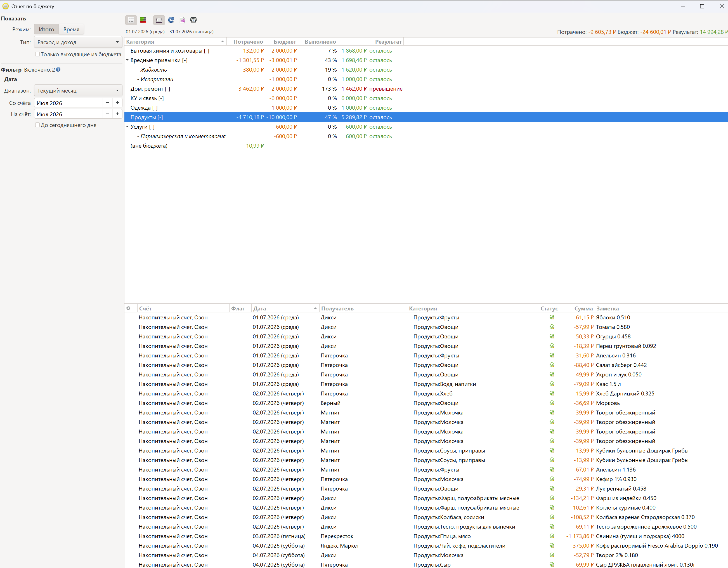
Task: Sort transactions by Счёт column
Action: tap(183, 308)
